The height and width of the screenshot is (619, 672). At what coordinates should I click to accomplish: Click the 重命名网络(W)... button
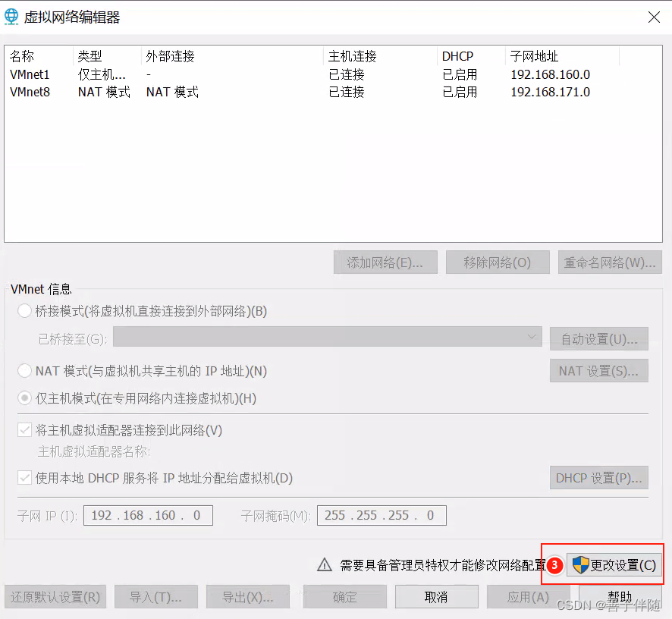tap(610, 262)
